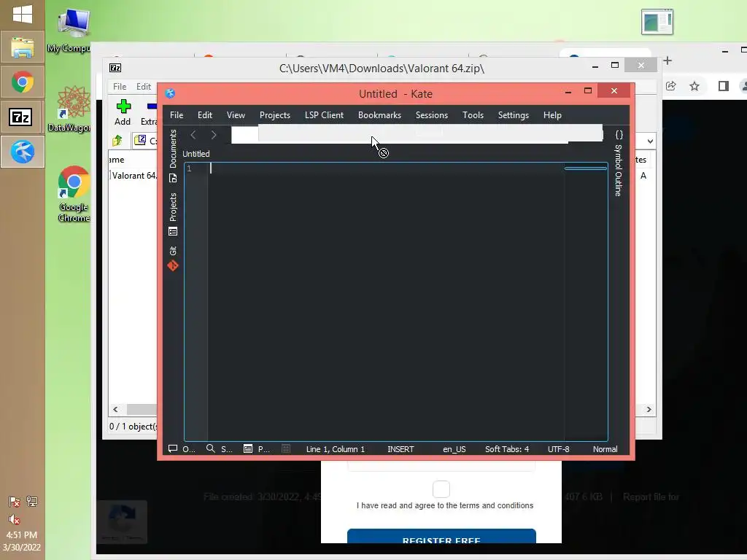Click the 7-Zip Add green plus button
This screenshot has width=747, height=560.
coord(123,112)
